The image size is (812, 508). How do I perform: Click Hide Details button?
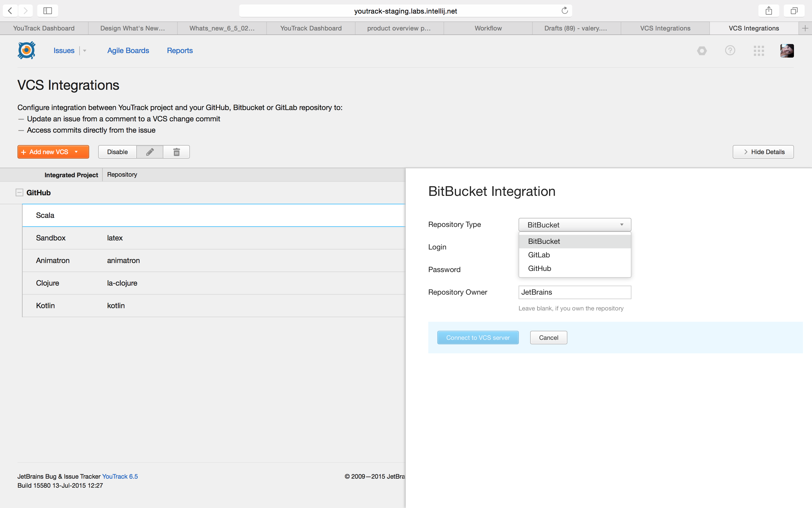[763, 152]
